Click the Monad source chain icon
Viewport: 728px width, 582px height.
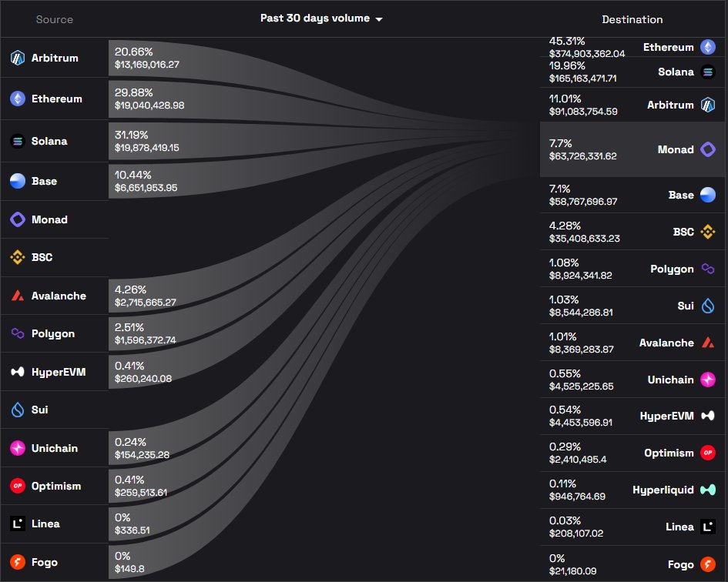coord(18,219)
